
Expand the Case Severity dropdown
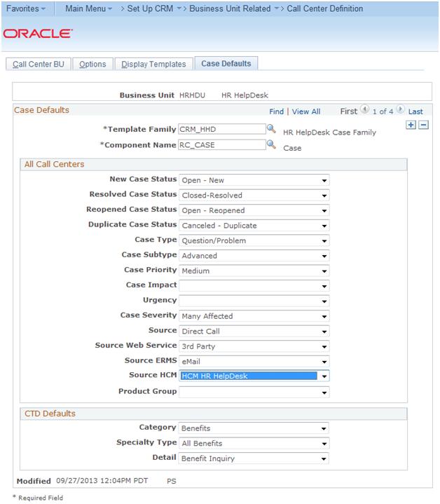254,316
